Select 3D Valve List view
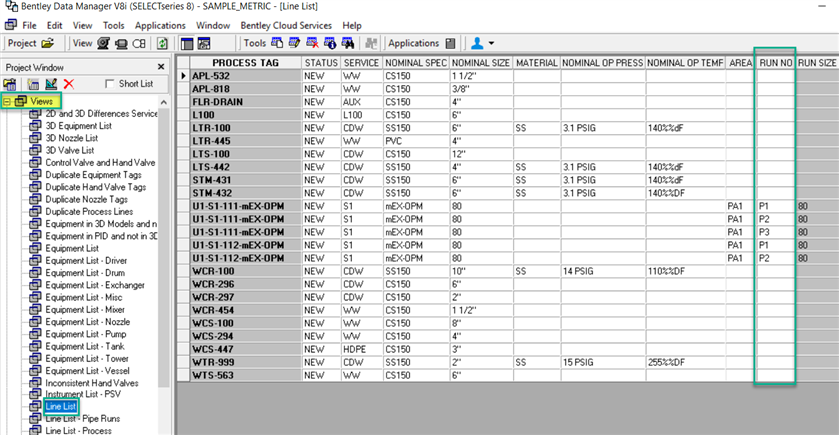The image size is (839, 435). pos(70,150)
